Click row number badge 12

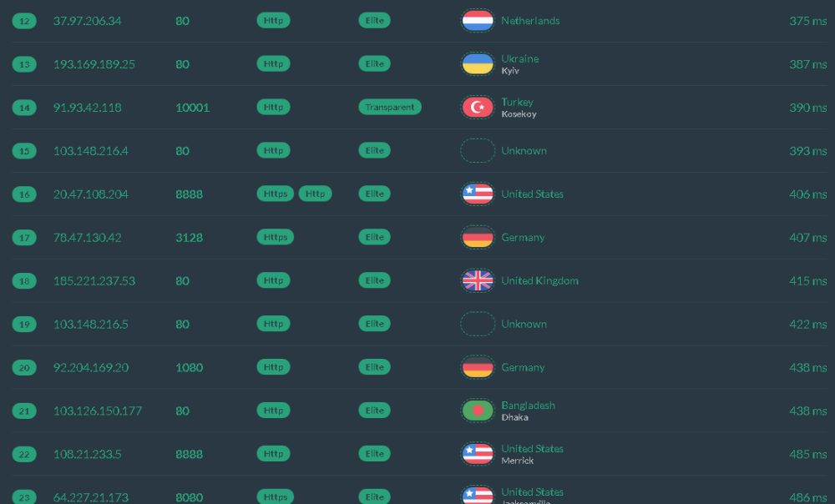[24, 21]
